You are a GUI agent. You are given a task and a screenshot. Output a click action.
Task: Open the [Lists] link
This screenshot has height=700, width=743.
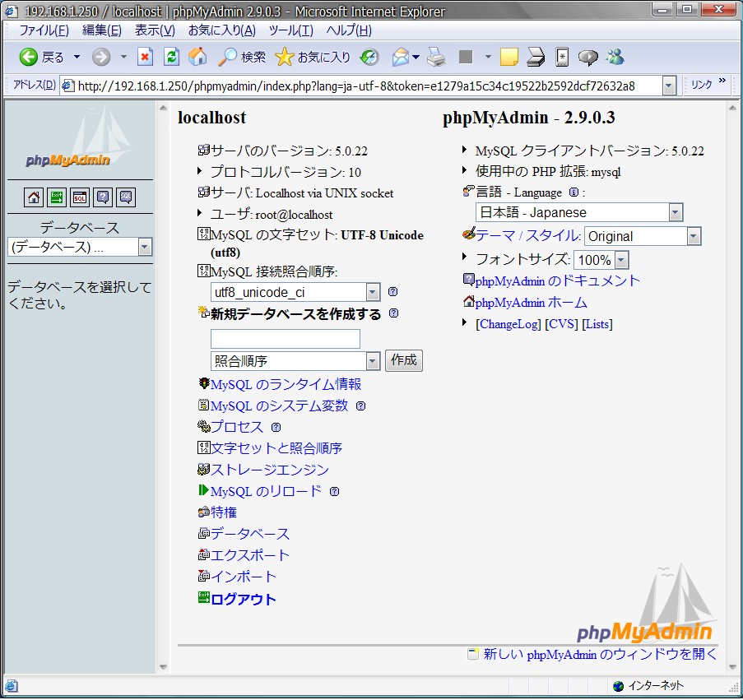point(597,325)
